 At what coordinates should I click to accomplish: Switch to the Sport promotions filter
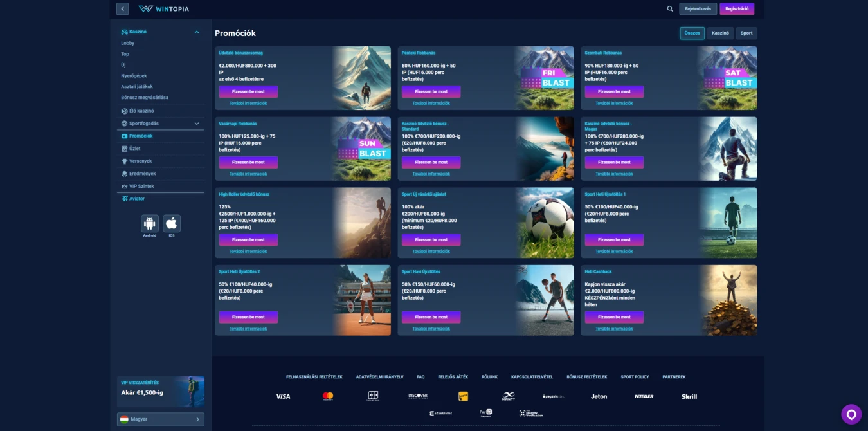pyautogui.click(x=746, y=33)
